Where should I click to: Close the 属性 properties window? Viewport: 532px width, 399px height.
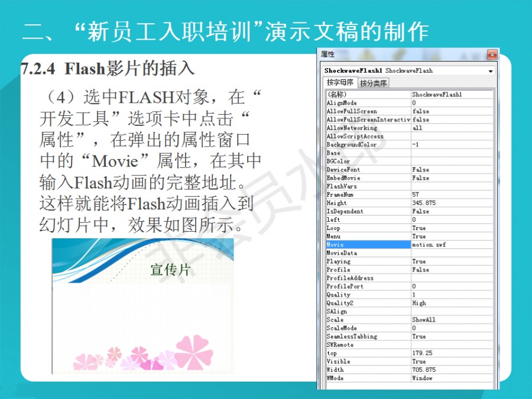click(492, 54)
